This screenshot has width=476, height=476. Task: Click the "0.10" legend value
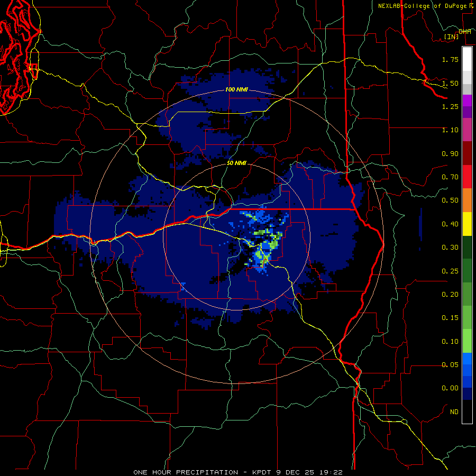(x=450, y=342)
